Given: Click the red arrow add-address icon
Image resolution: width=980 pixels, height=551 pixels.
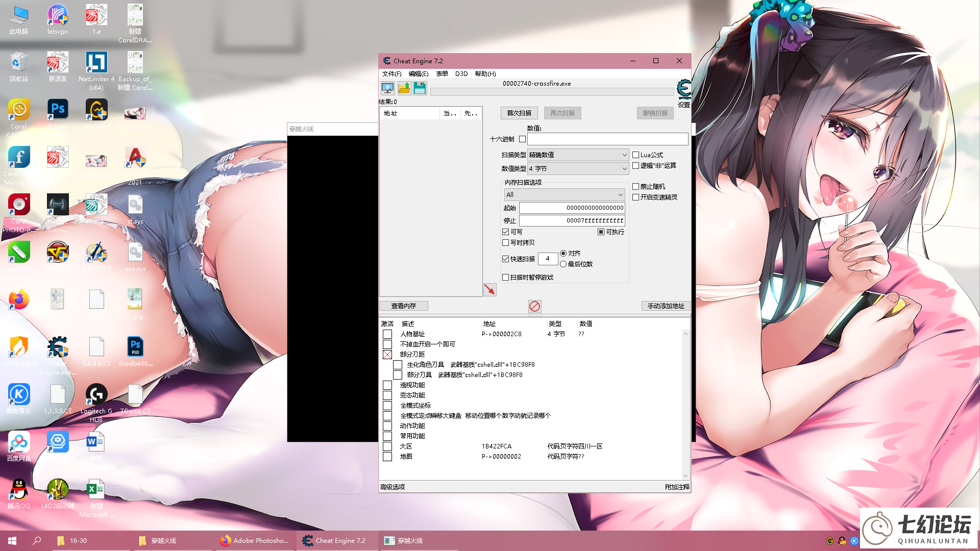Looking at the screenshot, I should click(x=490, y=290).
